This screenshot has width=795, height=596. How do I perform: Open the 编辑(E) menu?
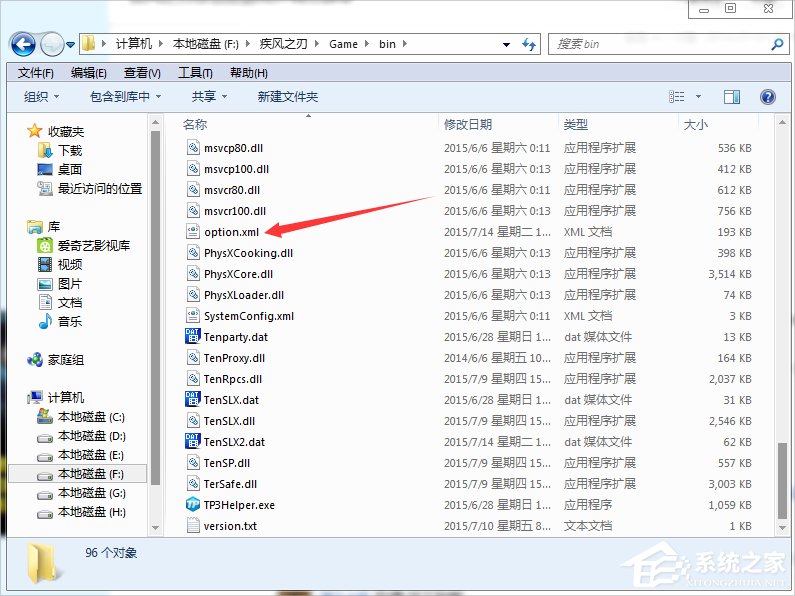point(89,73)
